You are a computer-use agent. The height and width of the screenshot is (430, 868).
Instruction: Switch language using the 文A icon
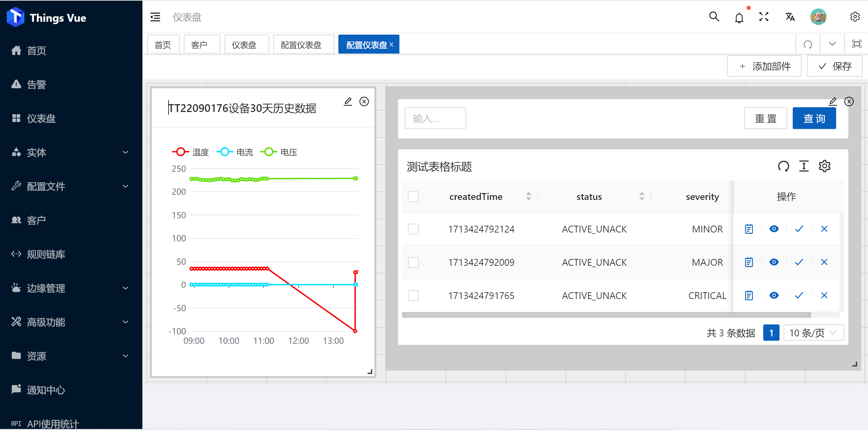coord(790,17)
